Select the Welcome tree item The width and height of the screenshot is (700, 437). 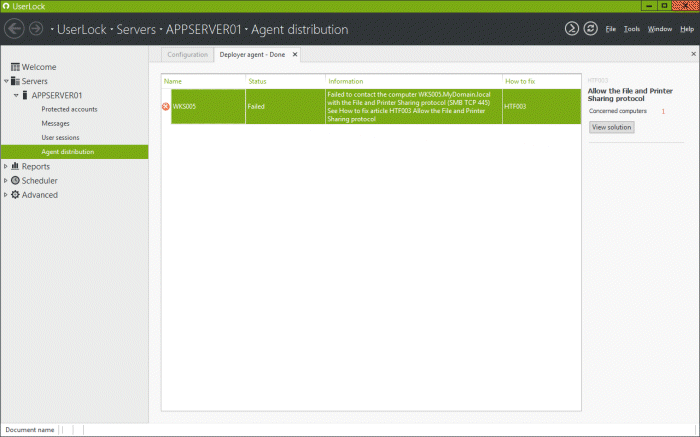(39, 67)
